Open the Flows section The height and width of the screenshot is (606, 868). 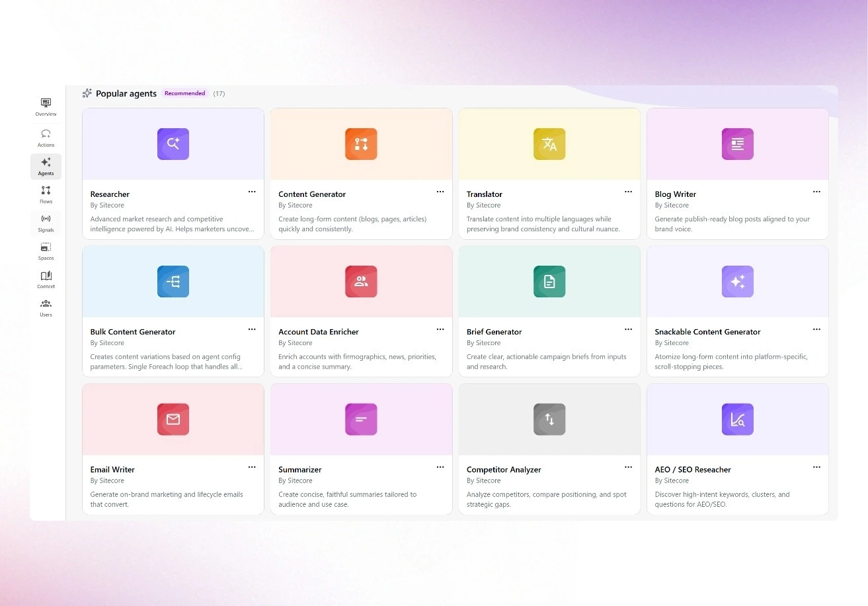point(46,194)
